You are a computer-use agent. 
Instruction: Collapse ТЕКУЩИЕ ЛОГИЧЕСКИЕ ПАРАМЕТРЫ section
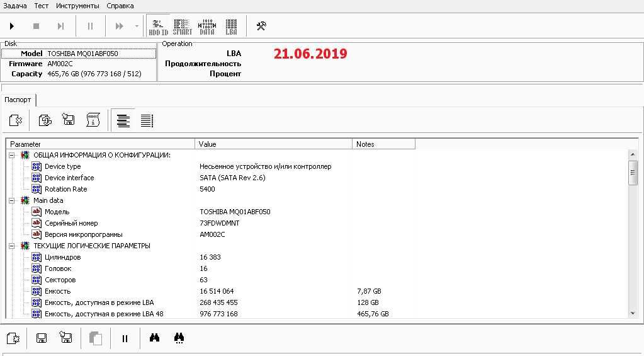click(12, 246)
